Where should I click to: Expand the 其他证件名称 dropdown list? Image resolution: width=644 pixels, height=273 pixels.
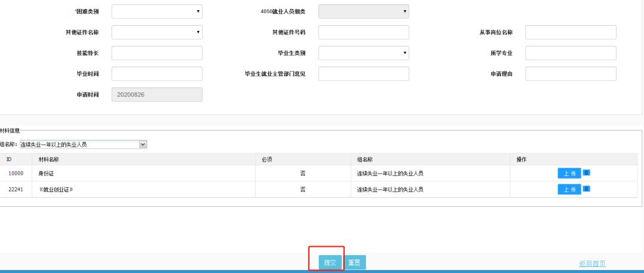pos(157,32)
